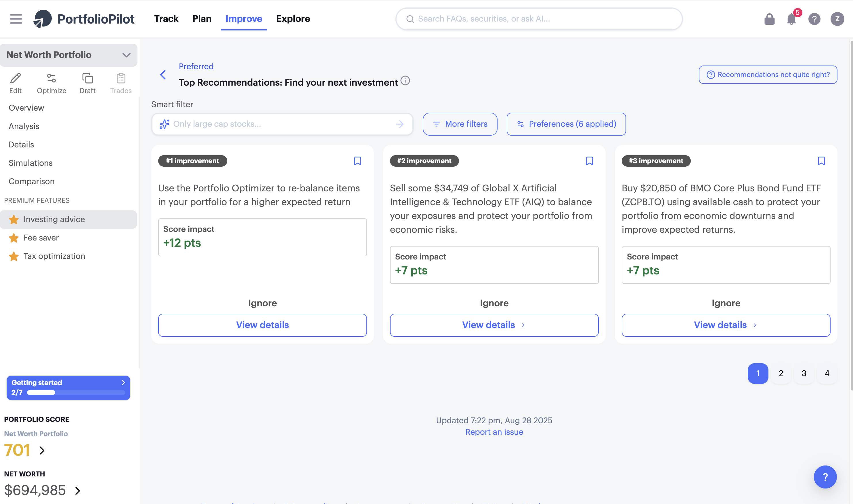This screenshot has width=853, height=504.
Task: View details of #1 improvement
Action: [x=262, y=325]
